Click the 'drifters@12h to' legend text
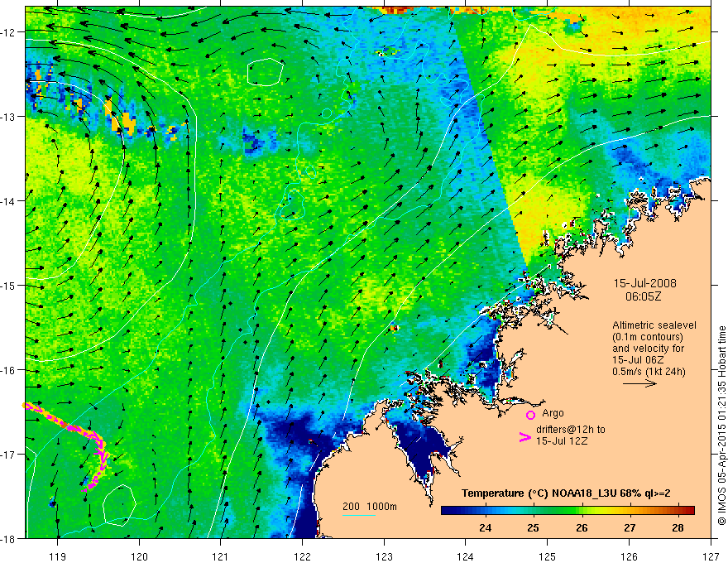This screenshot has width=728, height=563. (571, 430)
